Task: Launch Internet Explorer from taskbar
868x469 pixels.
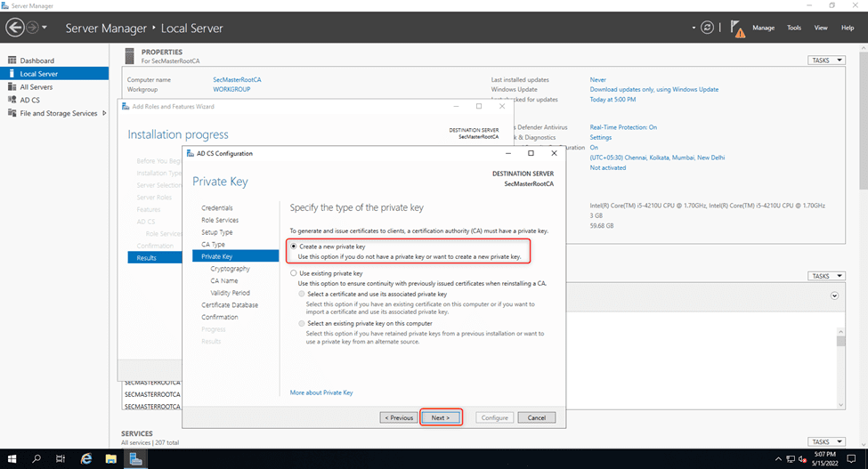Action: 86,458
